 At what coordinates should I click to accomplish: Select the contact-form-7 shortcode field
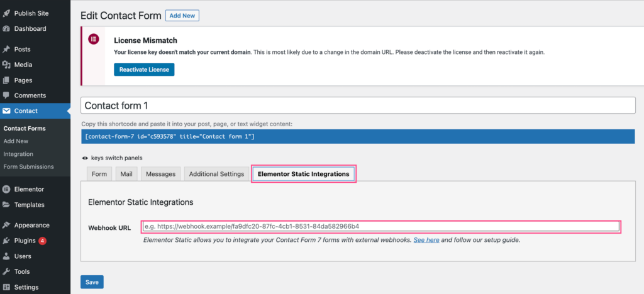[358, 136]
